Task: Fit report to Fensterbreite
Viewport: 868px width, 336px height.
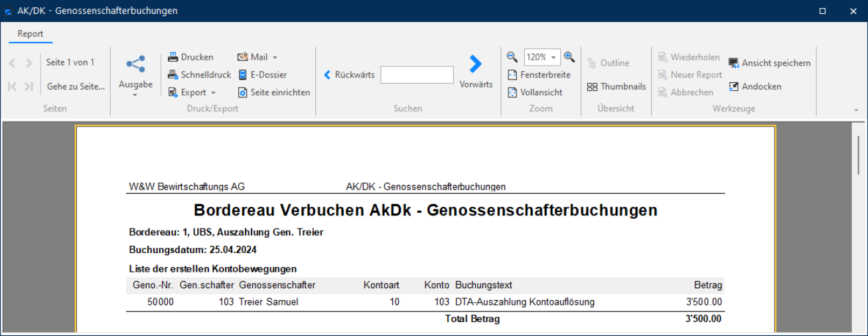Action: [539, 75]
